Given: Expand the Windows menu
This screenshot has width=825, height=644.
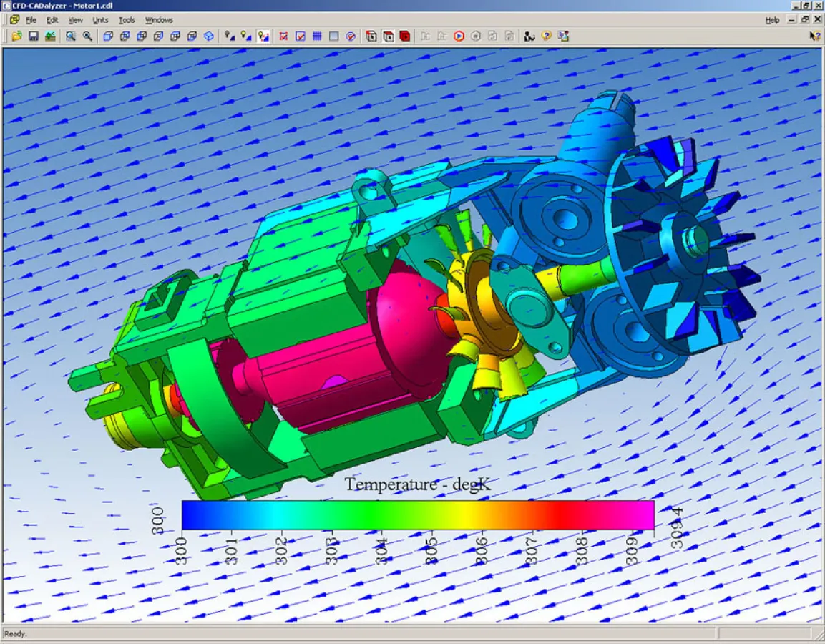Looking at the screenshot, I should (x=159, y=20).
